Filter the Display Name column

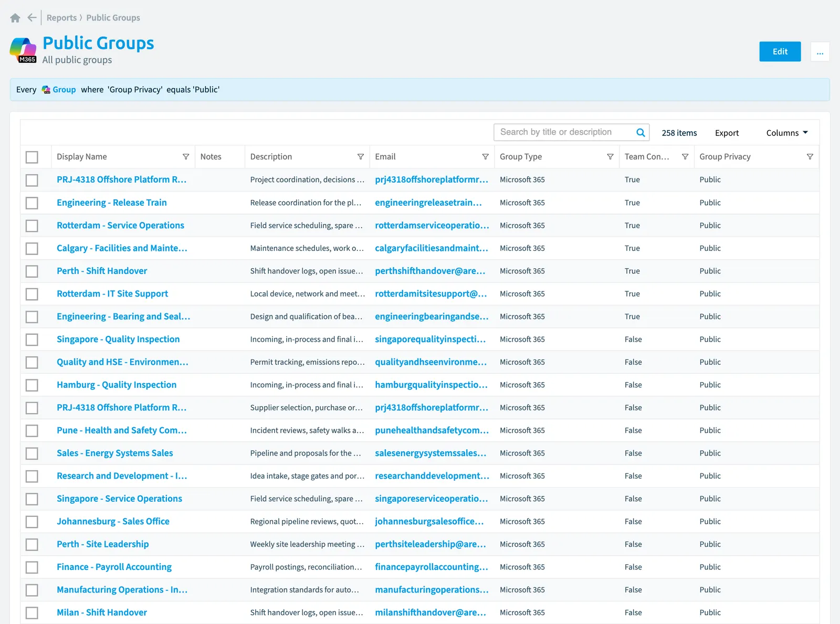pyautogui.click(x=186, y=157)
